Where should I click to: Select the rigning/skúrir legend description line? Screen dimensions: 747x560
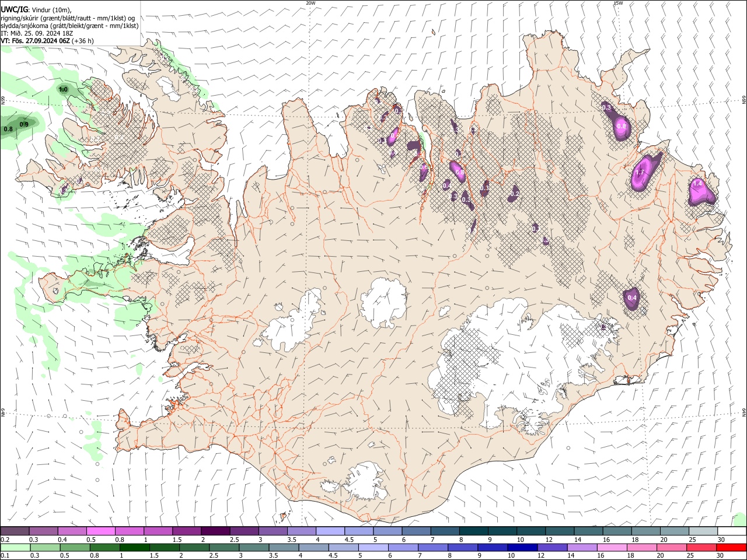[x=68, y=17]
